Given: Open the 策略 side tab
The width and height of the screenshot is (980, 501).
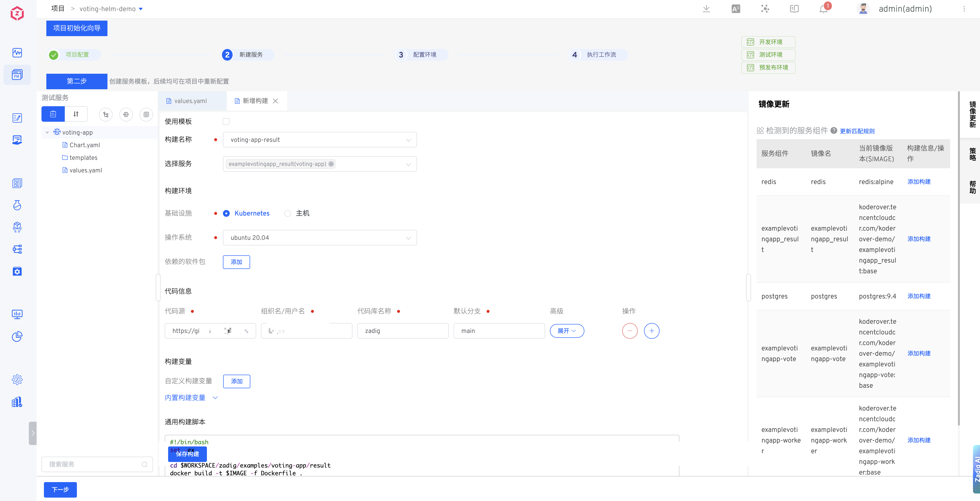Looking at the screenshot, I should pyautogui.click(x=972, y=154).
